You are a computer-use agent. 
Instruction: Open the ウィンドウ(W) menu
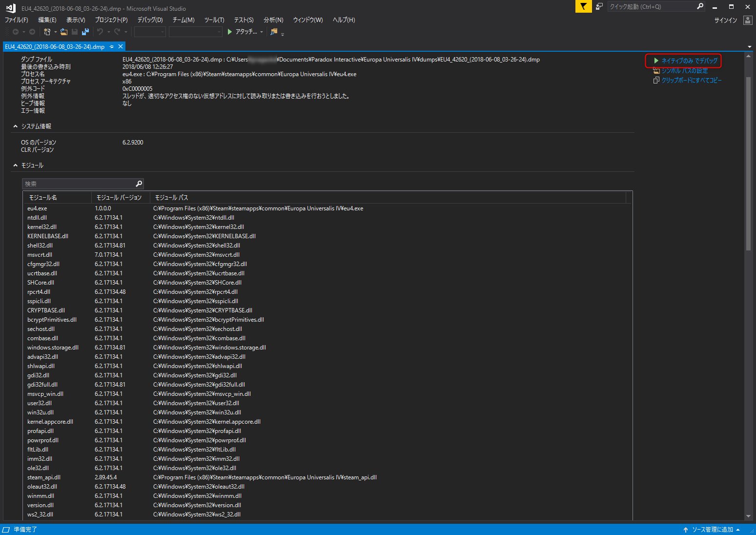(x=308, y=20)
